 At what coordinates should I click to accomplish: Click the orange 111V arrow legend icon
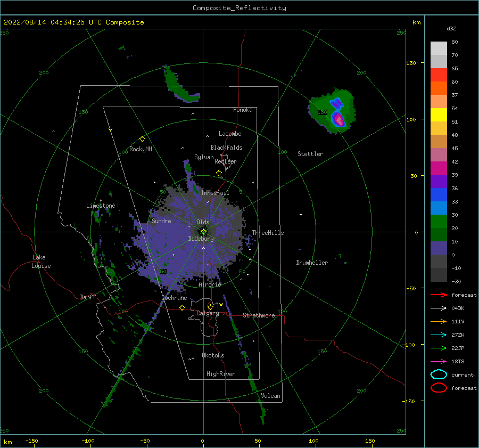(439, 321)
